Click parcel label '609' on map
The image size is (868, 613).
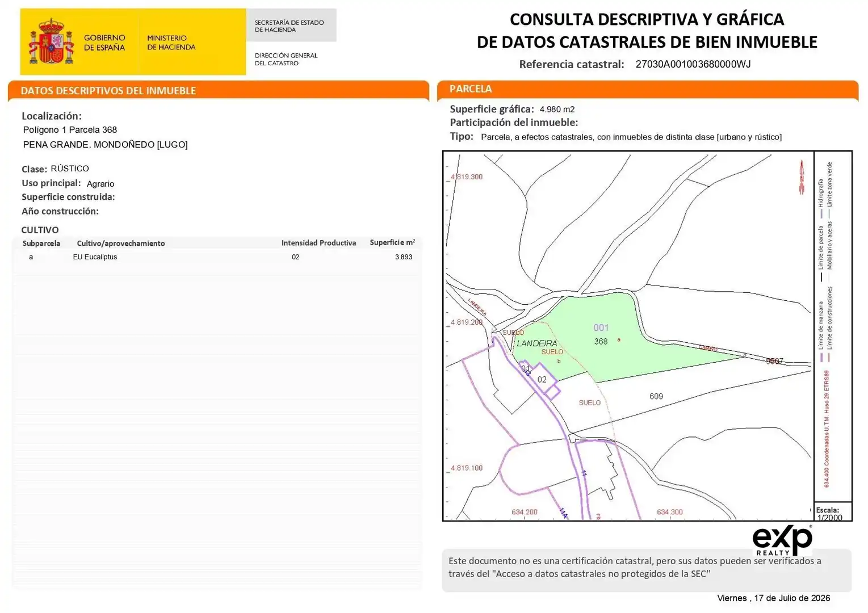[x=656, y=396]
